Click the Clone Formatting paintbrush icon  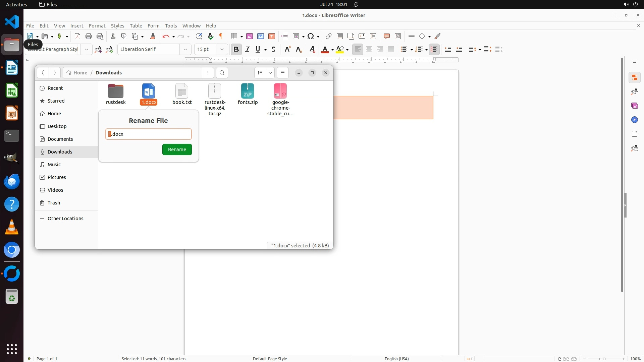point(153,36)
